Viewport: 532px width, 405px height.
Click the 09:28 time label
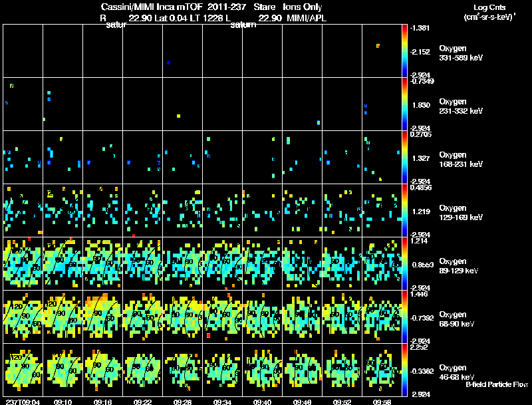pyautogui.click(x=182, y=402)
